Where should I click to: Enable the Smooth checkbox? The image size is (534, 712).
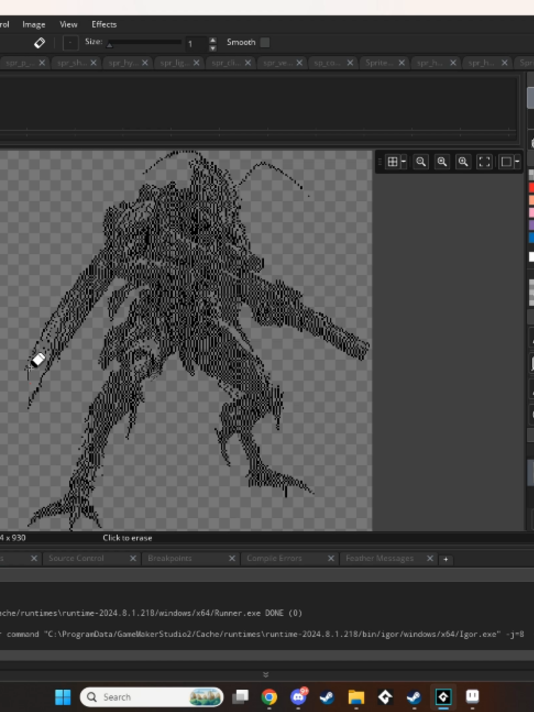click(265, 42)
